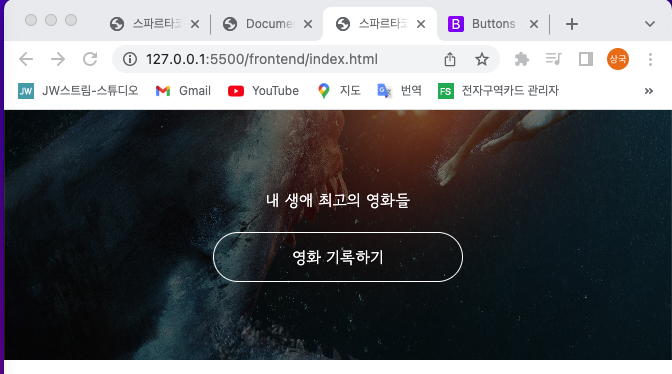Go back to previous page
The height and width of the screenshot is (374, 672).
point(26,59)
